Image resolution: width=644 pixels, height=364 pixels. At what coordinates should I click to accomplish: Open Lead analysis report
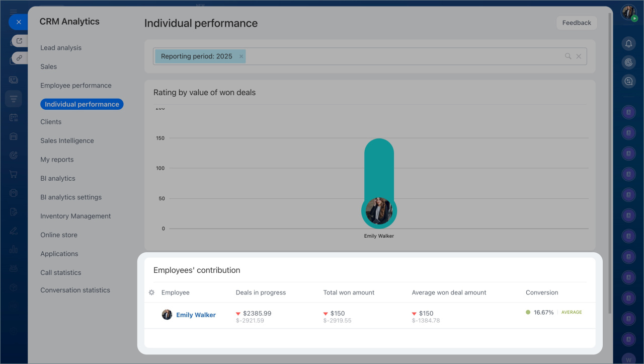pos(61,48)
